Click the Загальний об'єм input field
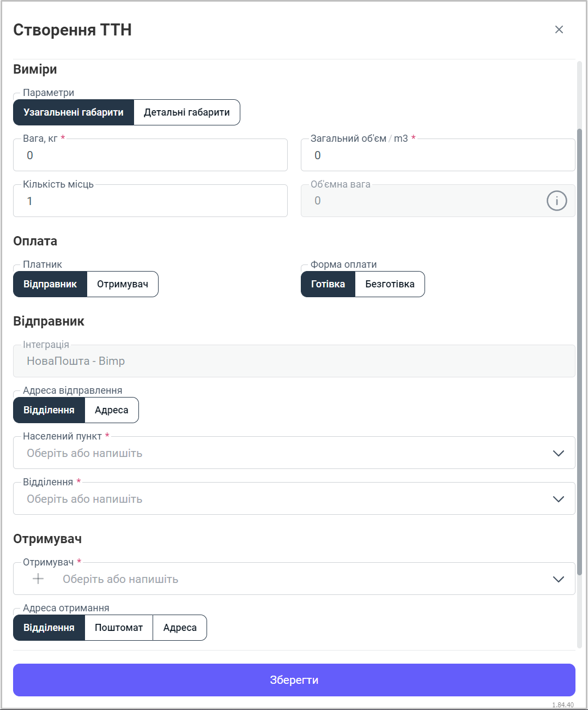 pos(438,155)
